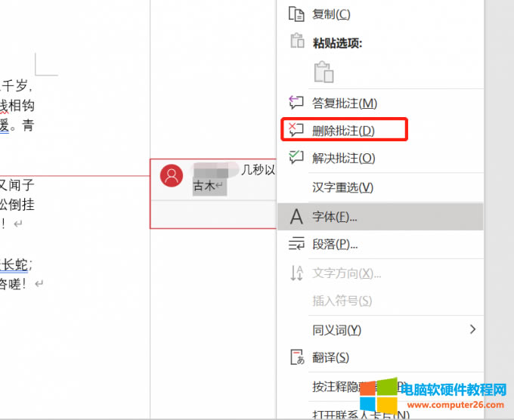Click the red user avatar in comment
514x420 pixels.
[172, 175]
